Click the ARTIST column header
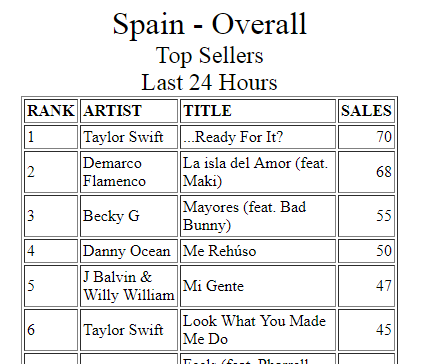This screenshot has height=364, width=441. (129, 111)
